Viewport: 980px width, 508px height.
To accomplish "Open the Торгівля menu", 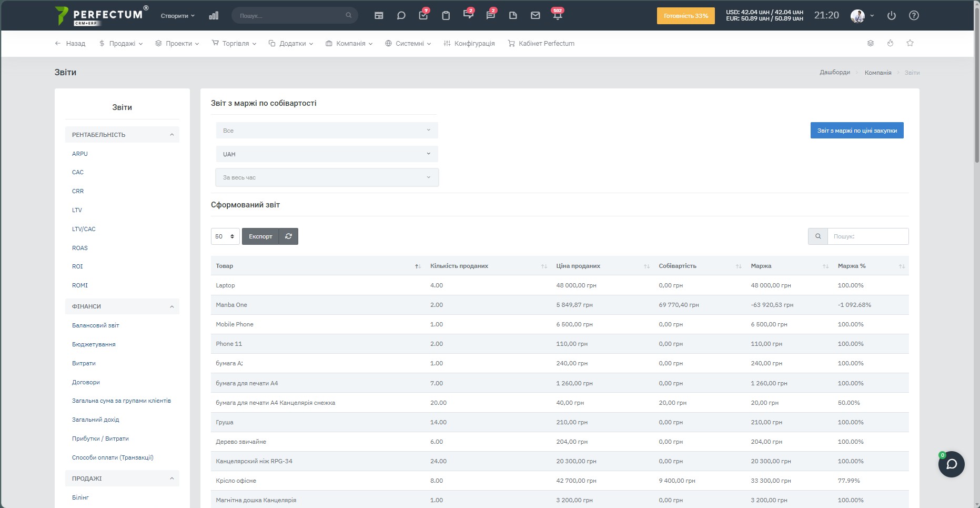I will (x=234, y=44).
